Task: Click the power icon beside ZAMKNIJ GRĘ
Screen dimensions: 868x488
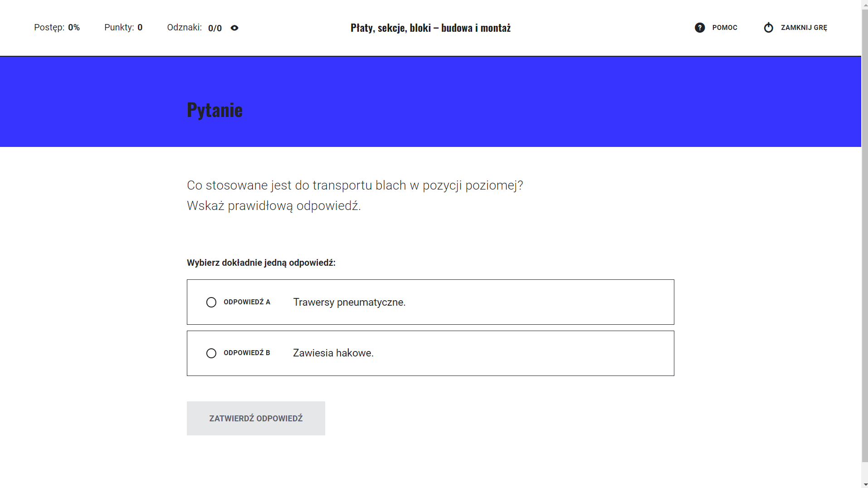Action: click(768, 28)
